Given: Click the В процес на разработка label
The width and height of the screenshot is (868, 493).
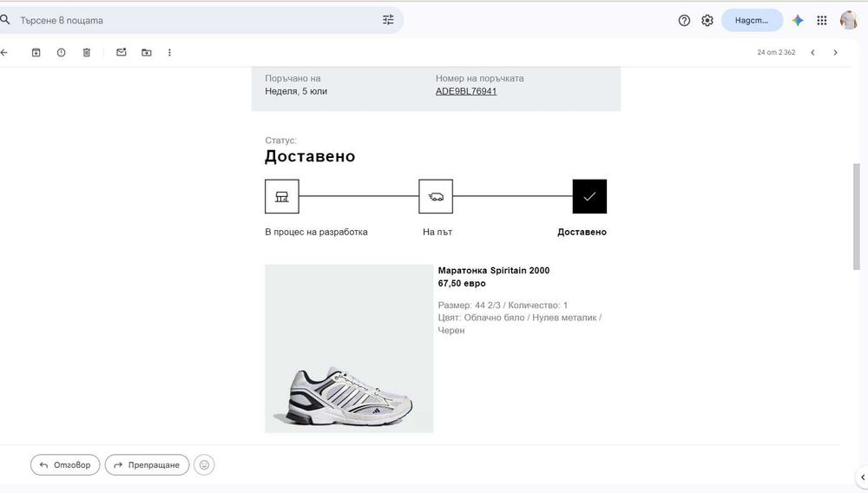Looking at the screenshot, I should pyautogui.click(x=316, y=232).
